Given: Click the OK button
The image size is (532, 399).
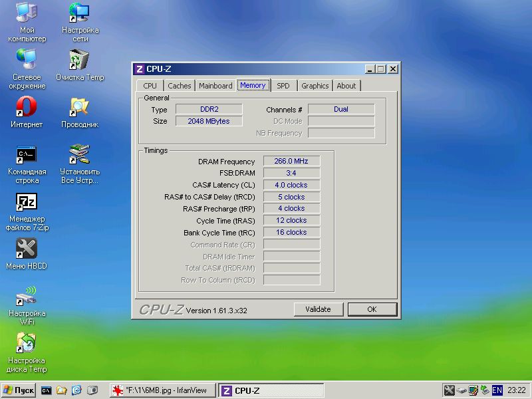Looking at the screenshot, I should point(372,309).
